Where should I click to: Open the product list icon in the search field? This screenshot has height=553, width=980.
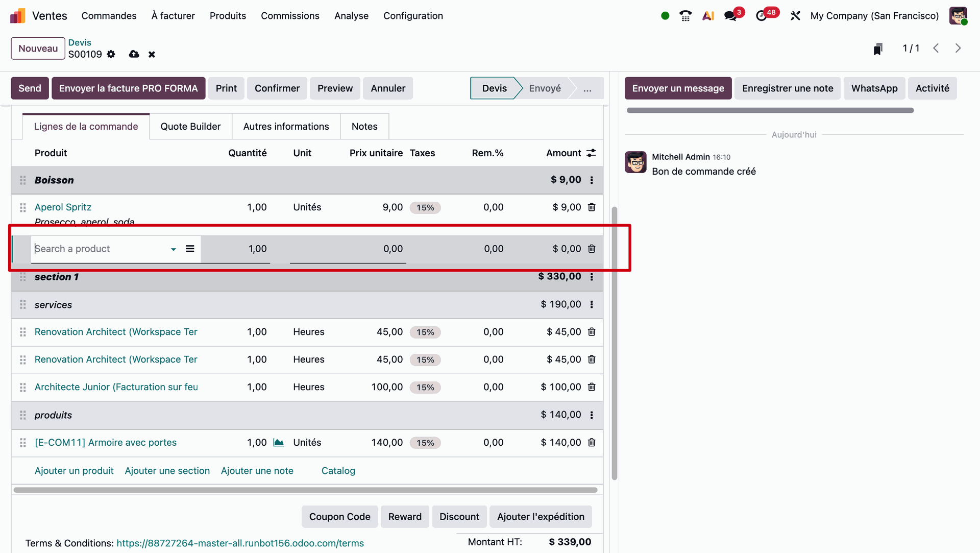click(x=190, y=249)
